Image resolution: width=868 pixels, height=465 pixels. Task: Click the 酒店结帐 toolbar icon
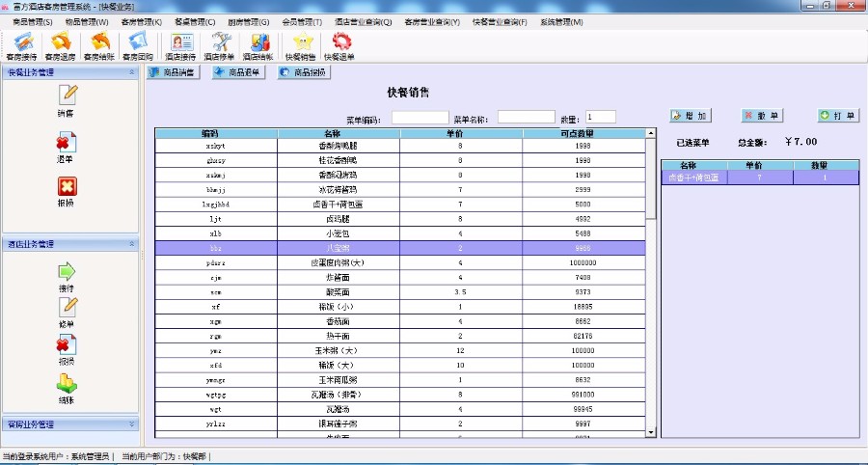pos(258,46)
